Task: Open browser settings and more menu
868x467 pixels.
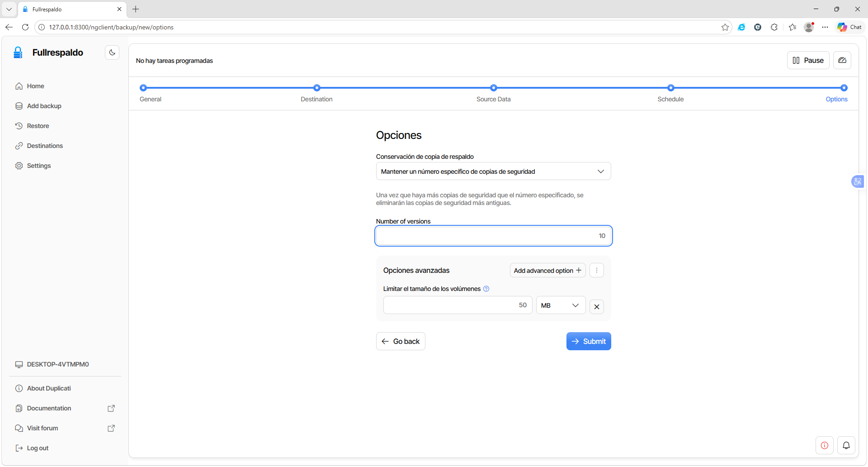Action: point(825,27)
